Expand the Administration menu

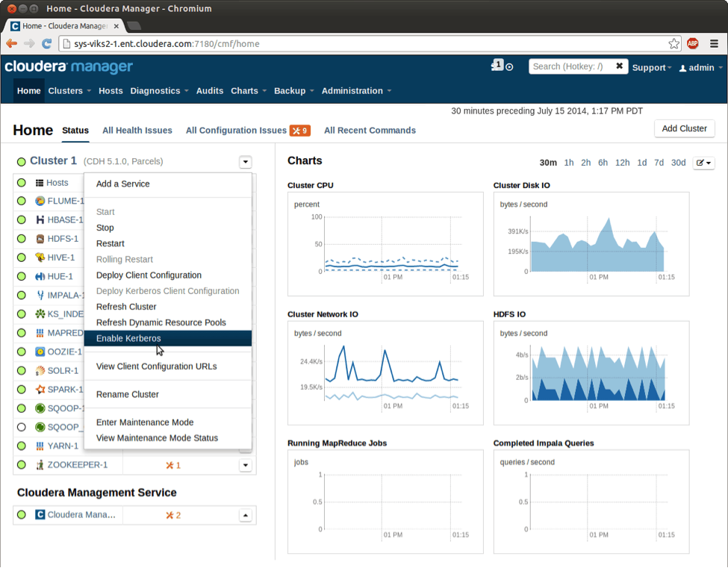(356, 91)
